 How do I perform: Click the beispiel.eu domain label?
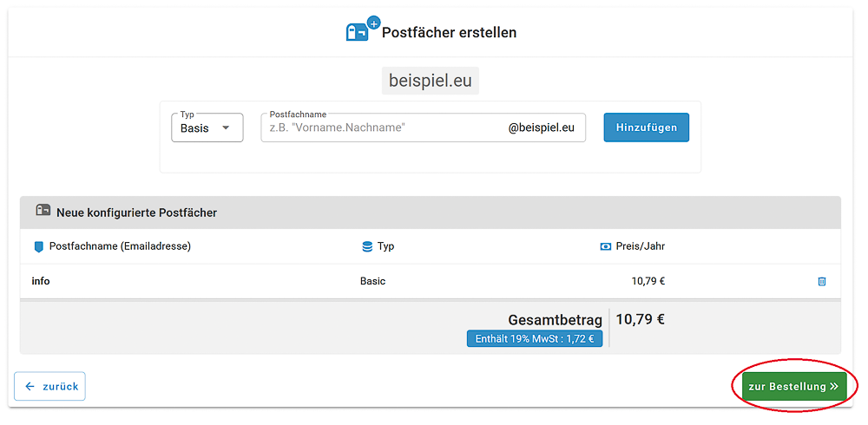click(431, 81)
